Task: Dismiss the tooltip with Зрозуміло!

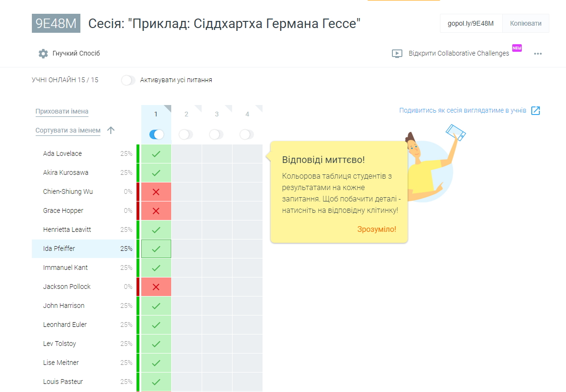Action: (376, 229)
